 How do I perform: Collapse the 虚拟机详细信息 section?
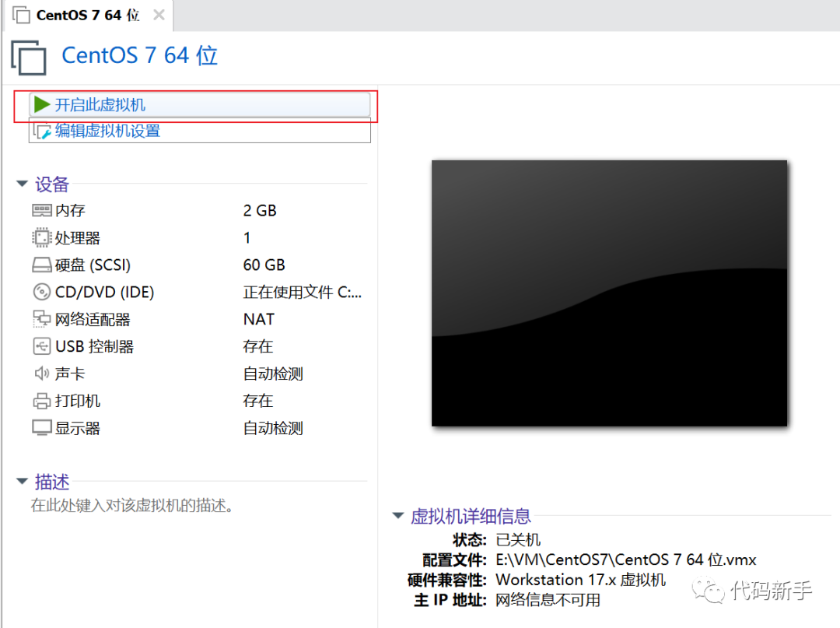398,515
